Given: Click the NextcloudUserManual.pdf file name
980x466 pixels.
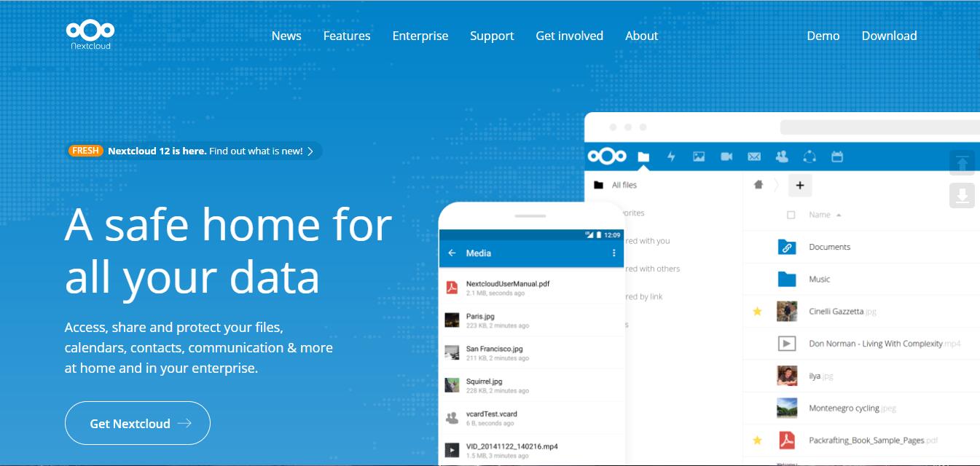Looking at the screenshot, I should pos(508,283).
